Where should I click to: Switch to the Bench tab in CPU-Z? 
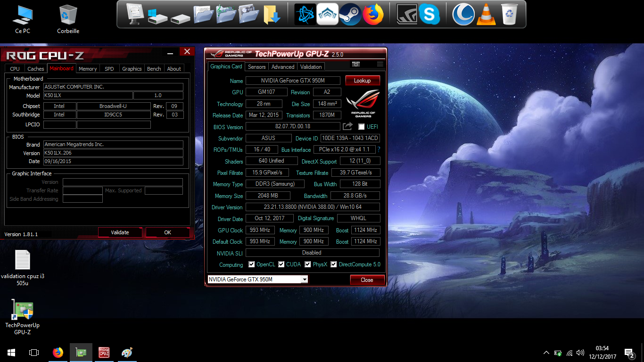pyautogui.click(x=154, y=69)
